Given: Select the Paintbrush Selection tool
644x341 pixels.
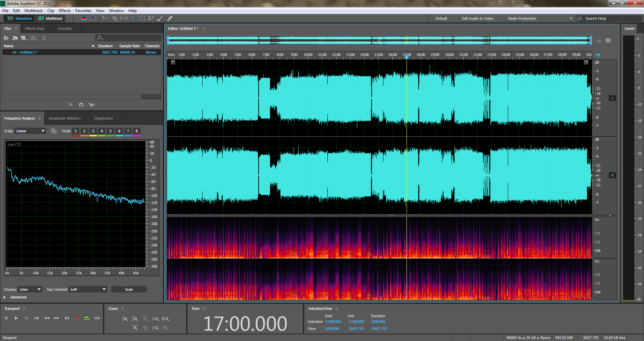Looking at the screenshot, I should tap(160, 18).
